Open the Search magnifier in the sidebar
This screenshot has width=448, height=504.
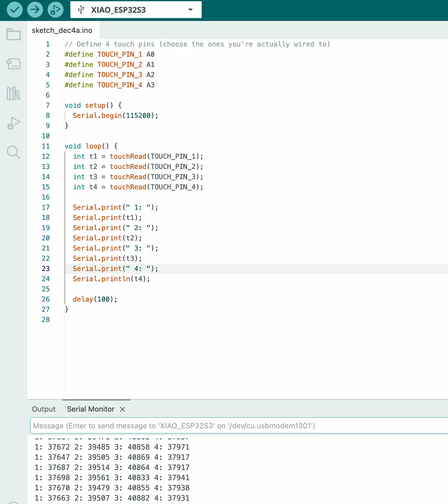pyautogui.click(x=13, y=153)
